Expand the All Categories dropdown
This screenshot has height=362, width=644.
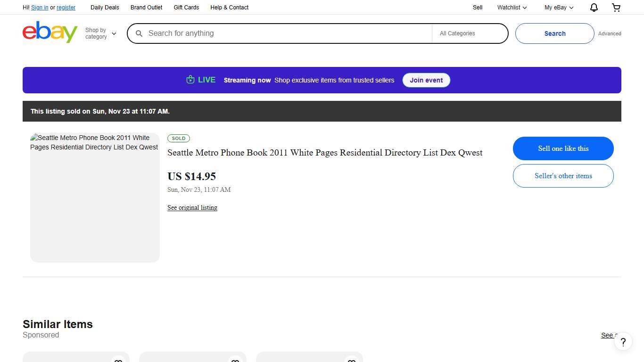pos(470,33)
